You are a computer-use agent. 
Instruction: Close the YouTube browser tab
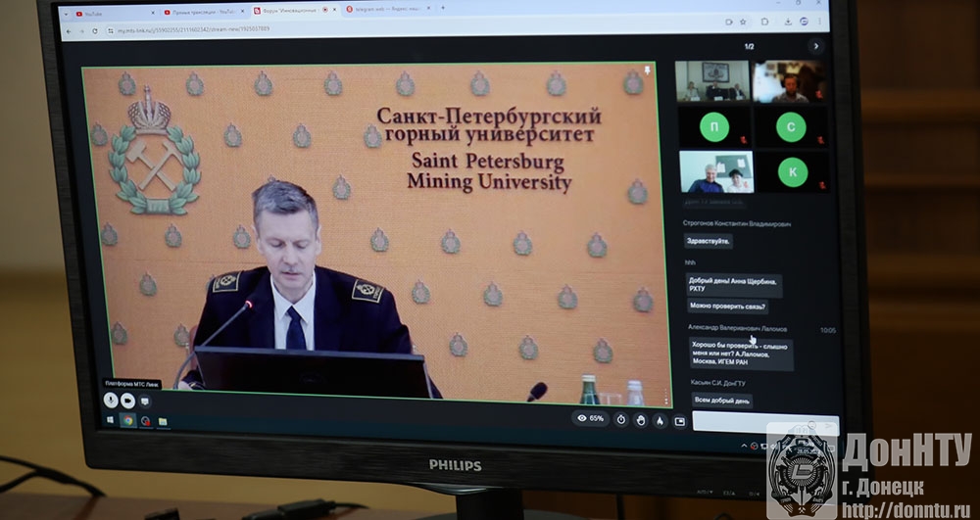point(153,13)
